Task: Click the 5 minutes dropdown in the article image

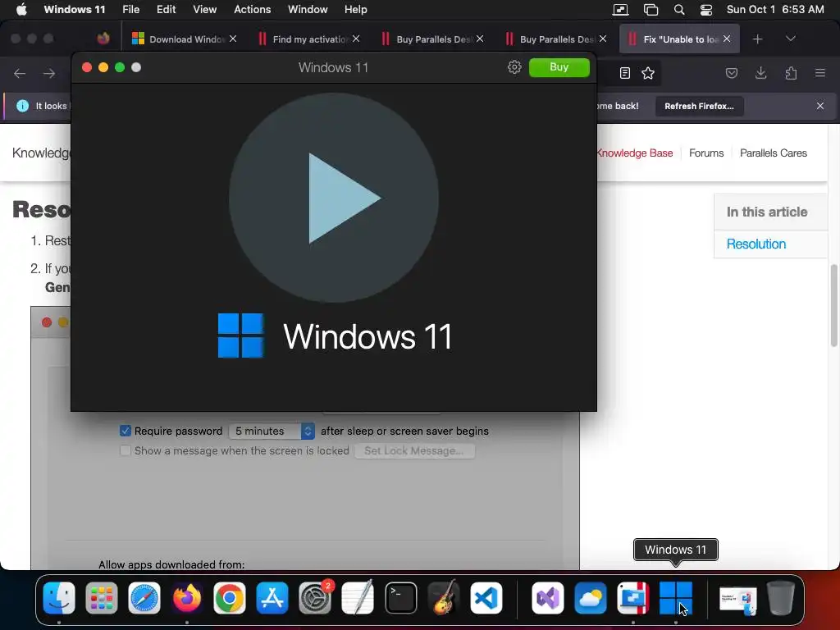Action: [x=272, y=431]
